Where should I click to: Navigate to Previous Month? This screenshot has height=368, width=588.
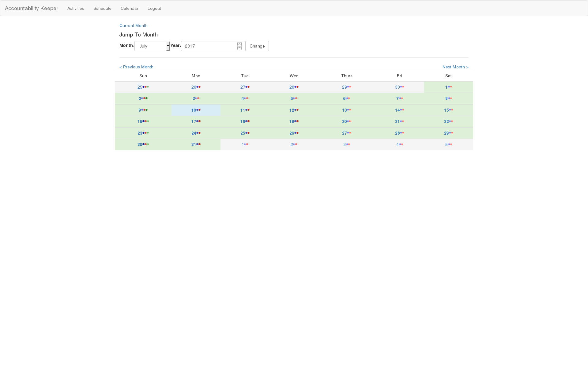pyautogui.click(x=136, y=67)
